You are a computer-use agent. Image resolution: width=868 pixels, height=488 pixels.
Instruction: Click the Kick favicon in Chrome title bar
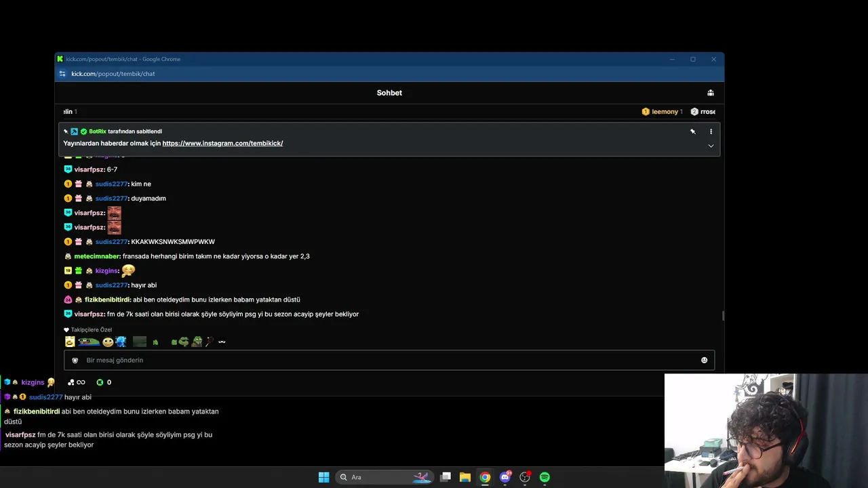60,59
